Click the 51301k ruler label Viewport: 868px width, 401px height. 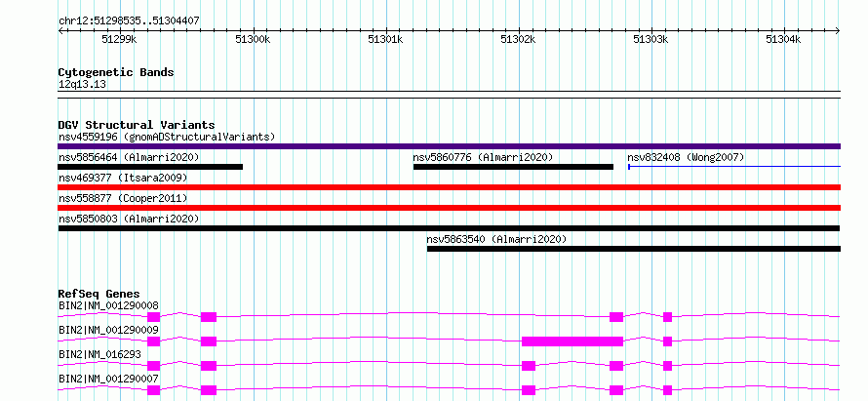tap(385, 39)
